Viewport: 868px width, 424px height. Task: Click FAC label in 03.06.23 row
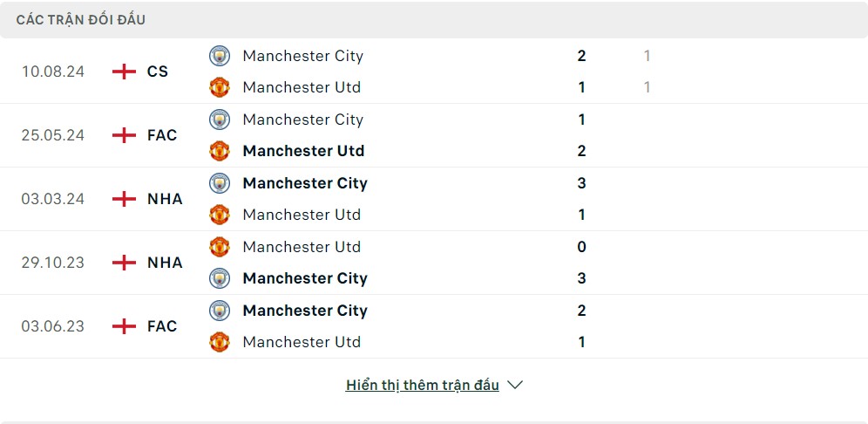[162, 326]
